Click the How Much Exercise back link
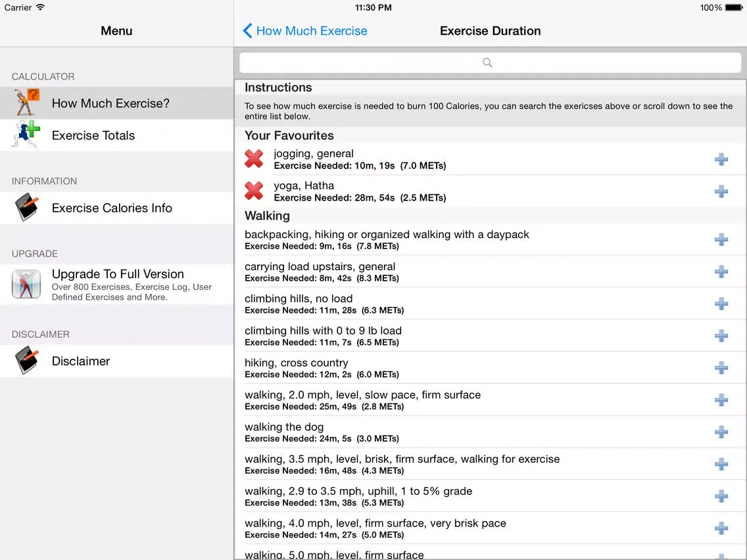Screen dimensions: 747x560 point(312,30)
